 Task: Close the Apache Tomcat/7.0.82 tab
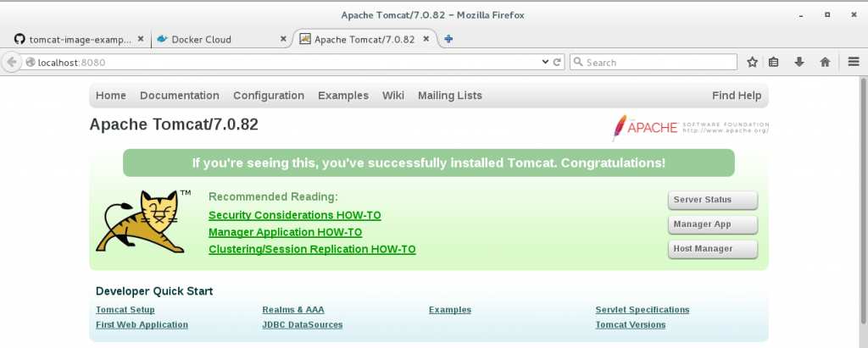[426, 39]
